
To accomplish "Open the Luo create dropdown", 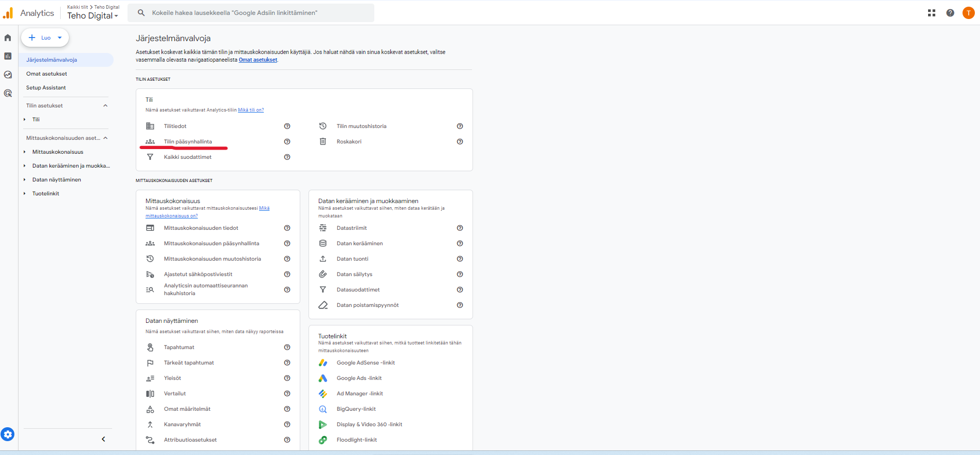I will tap(45, 38).
